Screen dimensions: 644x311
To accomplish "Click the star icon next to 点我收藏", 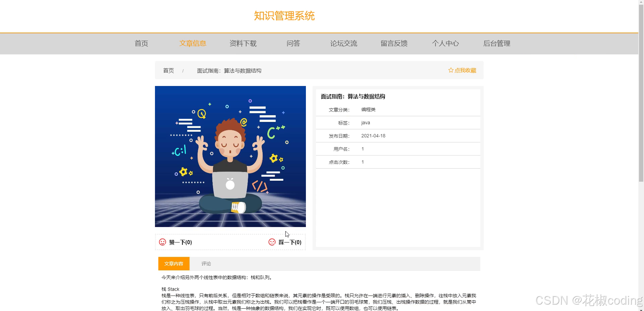I will coord(451,70).
